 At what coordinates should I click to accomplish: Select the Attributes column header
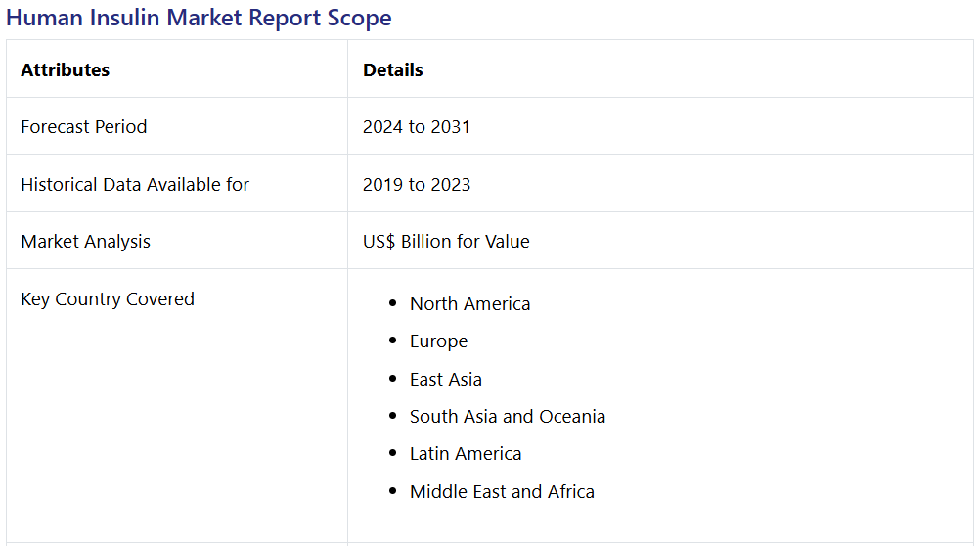[x=66, y=69]
